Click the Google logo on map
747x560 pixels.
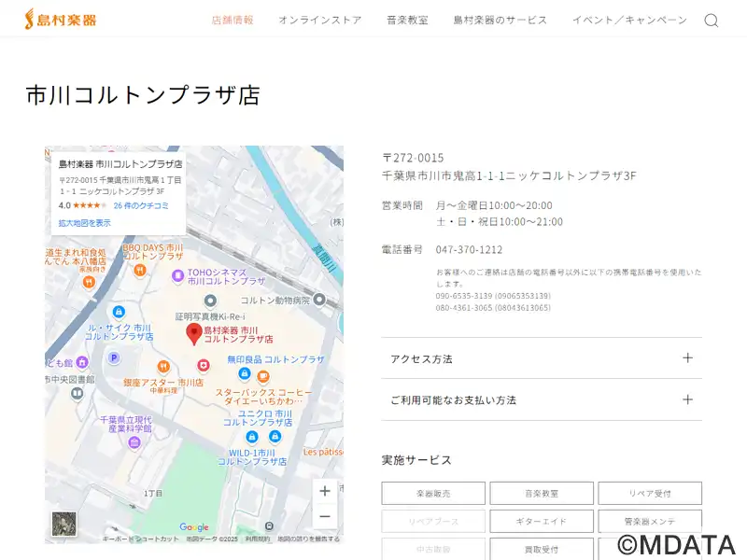[194, 526]
